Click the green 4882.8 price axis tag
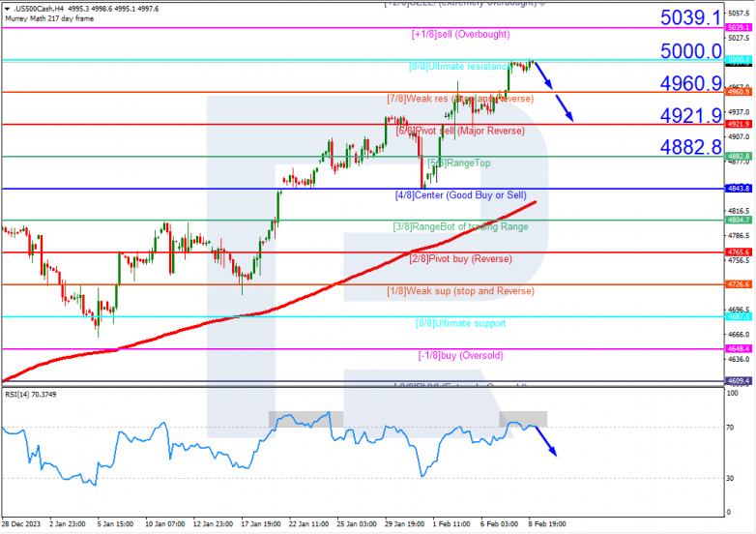 [739, 157]
